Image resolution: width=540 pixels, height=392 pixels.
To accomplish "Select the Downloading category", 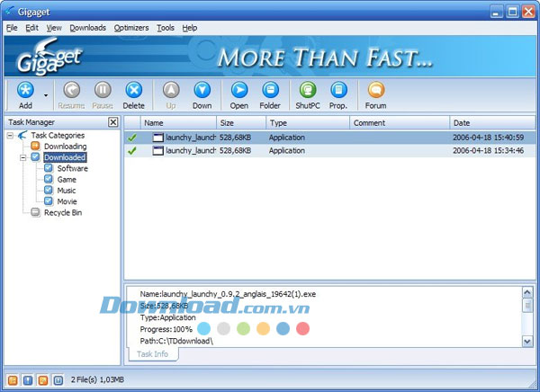I will pyautogui.click(x=65, y=147).
